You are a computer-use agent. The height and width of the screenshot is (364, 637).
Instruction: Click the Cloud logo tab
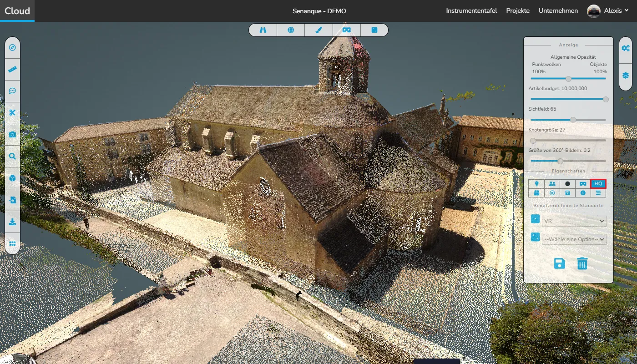pos(17,11)
